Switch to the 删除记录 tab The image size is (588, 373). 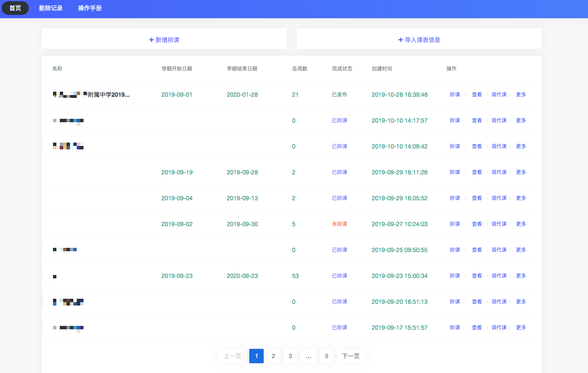[51, 8]
